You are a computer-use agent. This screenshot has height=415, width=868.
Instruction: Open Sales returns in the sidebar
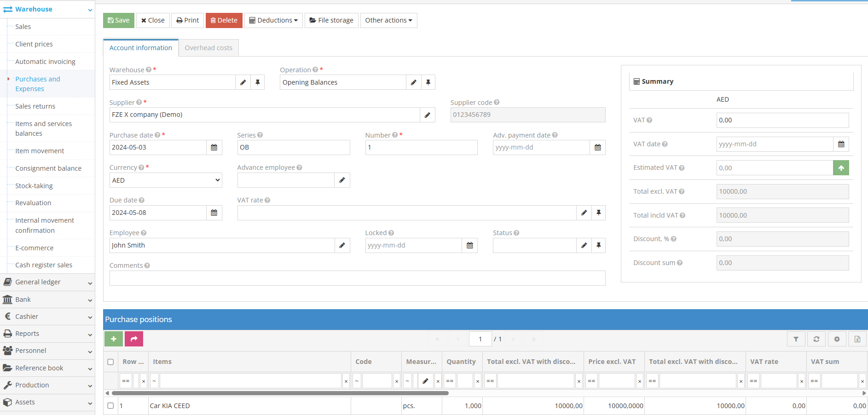click(x=35, y=106)
